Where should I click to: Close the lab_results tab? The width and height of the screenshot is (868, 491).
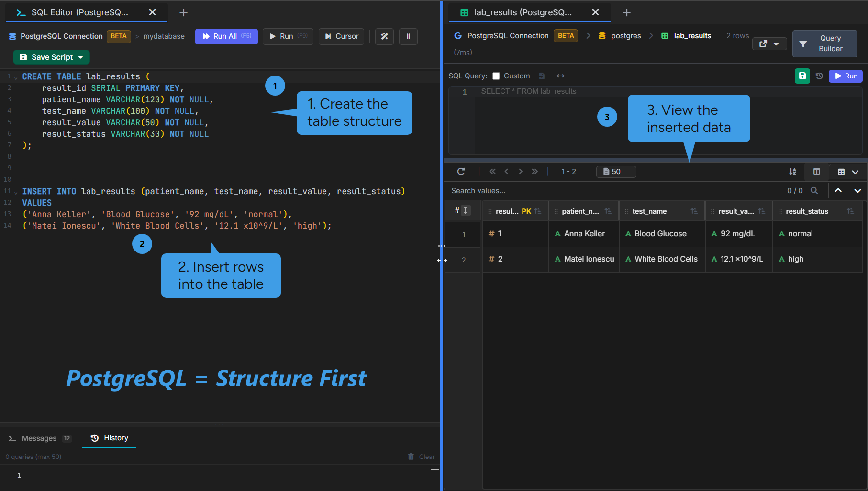click(595, 12)
